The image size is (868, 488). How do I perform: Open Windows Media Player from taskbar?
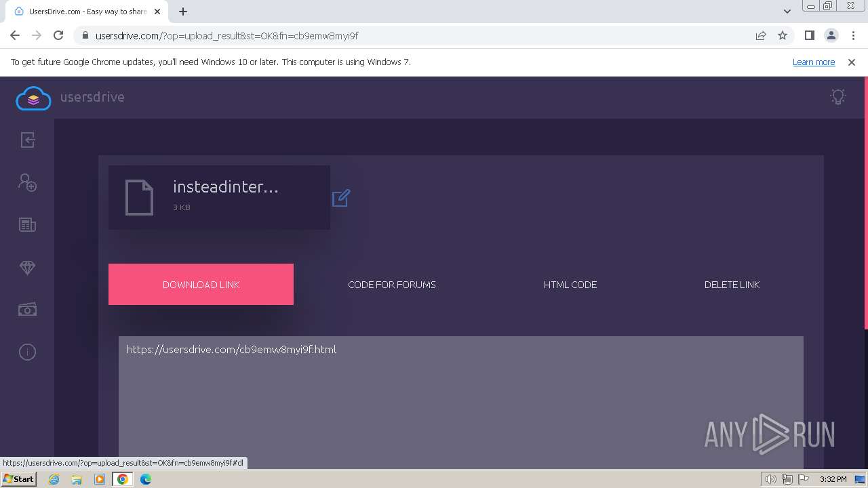[100, 479]
